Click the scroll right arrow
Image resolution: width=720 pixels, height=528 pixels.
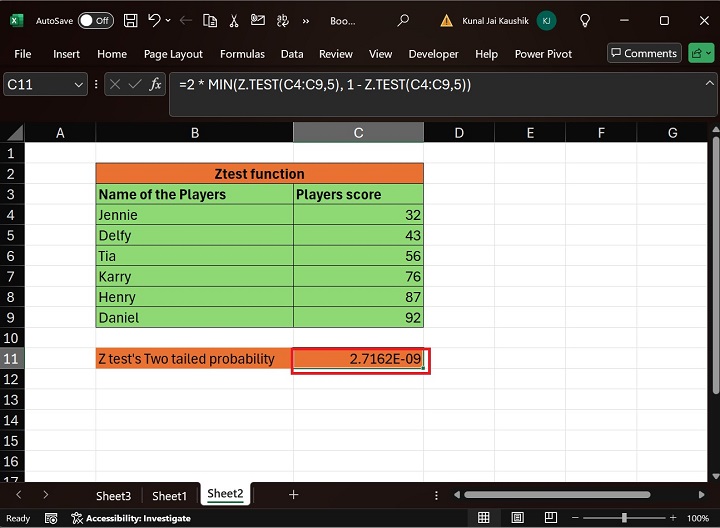tap(701, 494)
